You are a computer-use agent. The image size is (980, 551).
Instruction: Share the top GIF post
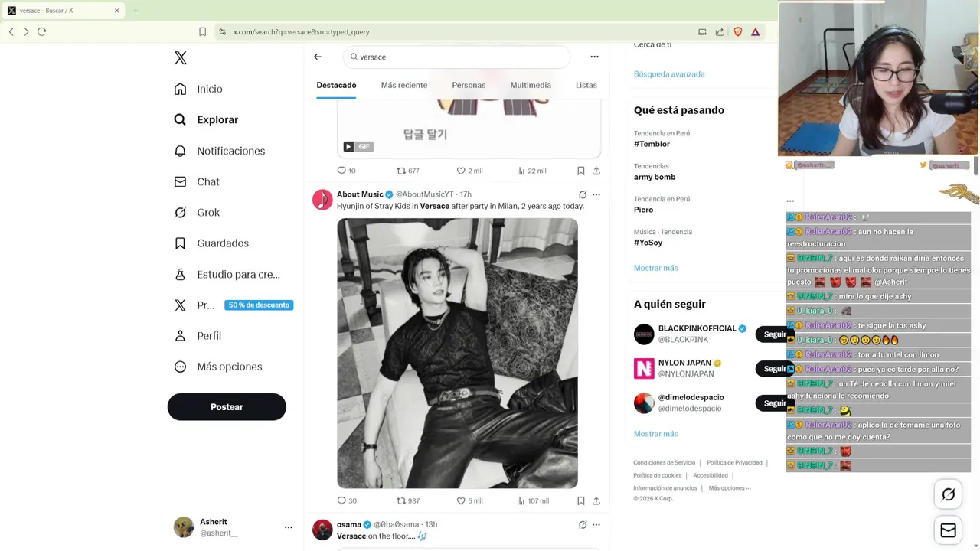596,171
